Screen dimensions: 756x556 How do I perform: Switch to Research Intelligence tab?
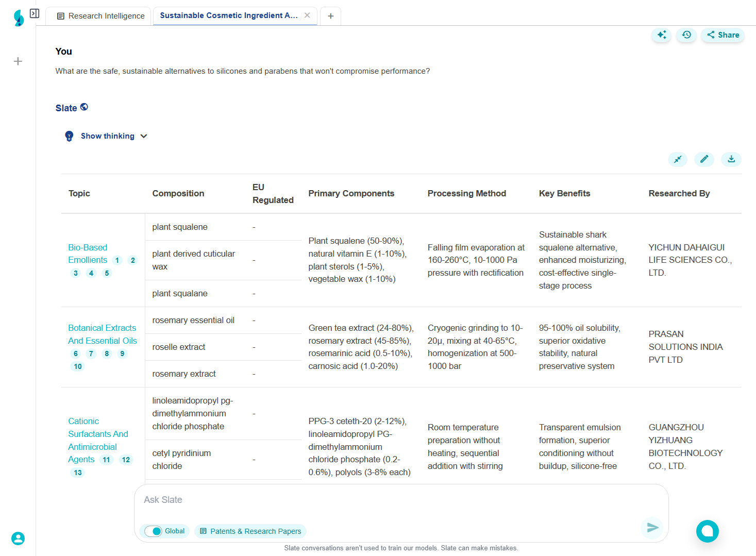(100, 16)
